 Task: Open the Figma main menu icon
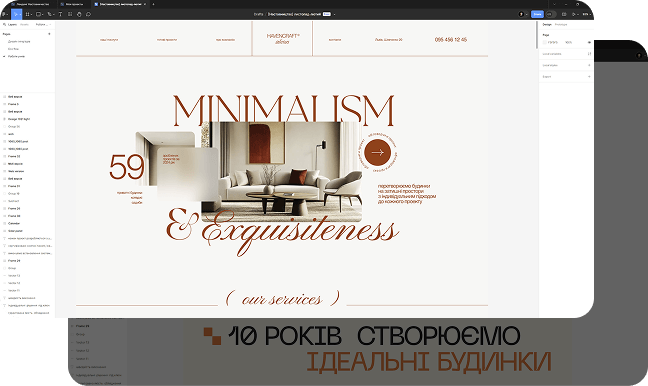pyautogui.click(x=4, y=14)
